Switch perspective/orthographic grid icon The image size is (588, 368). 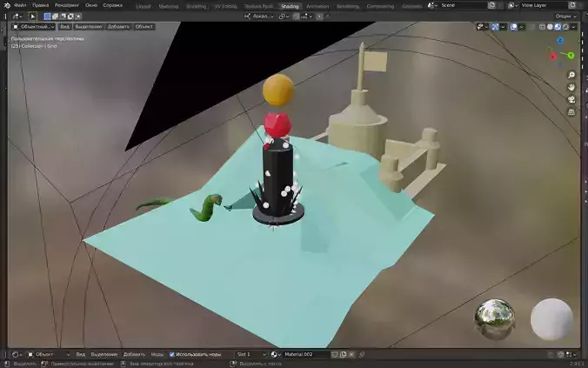571,111
